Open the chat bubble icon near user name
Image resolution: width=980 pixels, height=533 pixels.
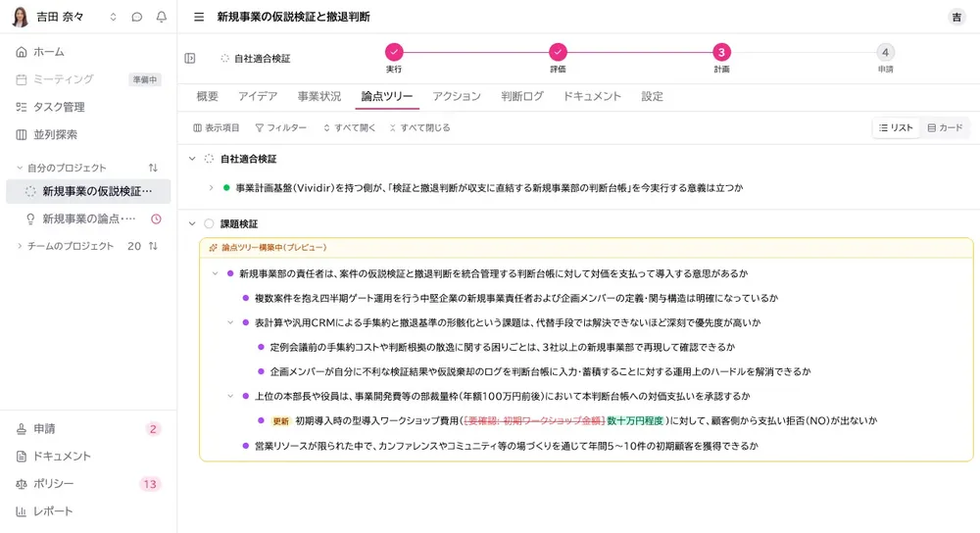[137, 17]
